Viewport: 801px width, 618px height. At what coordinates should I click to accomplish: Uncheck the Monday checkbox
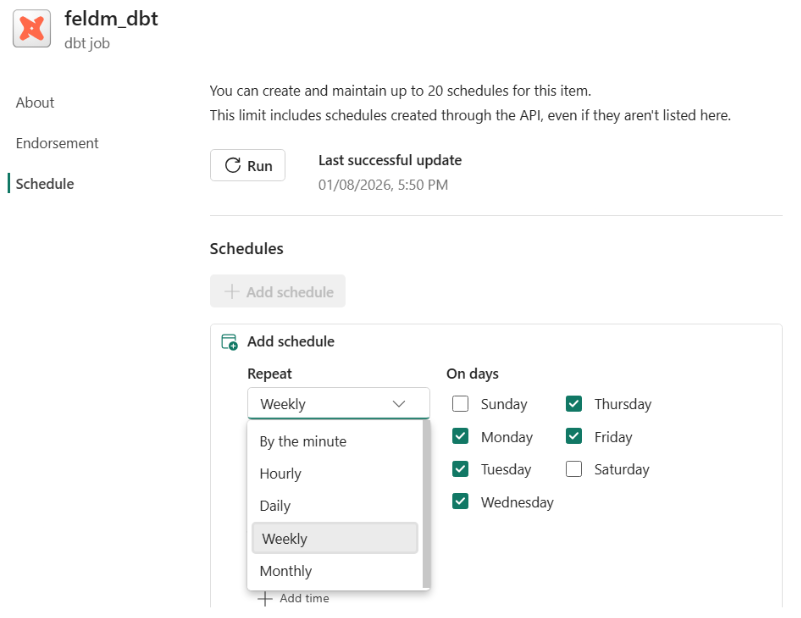click(x=460, y=437)
